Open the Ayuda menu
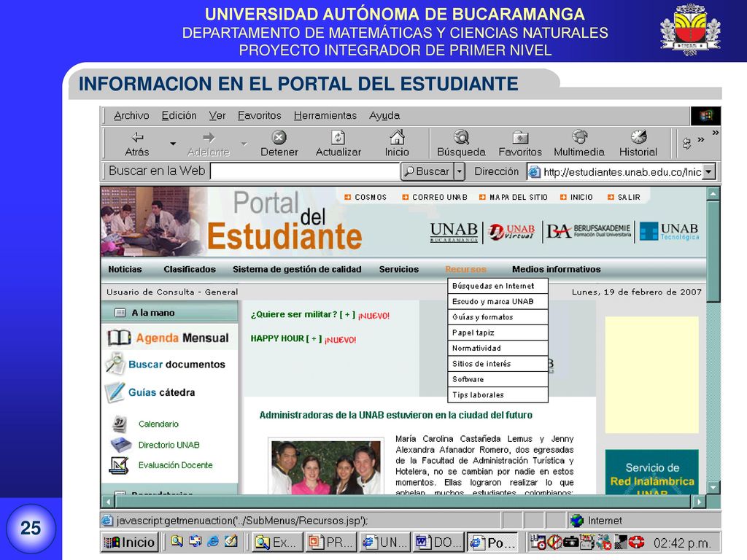Viewport: 747px width, 560px height. click(x=384, y=116)
